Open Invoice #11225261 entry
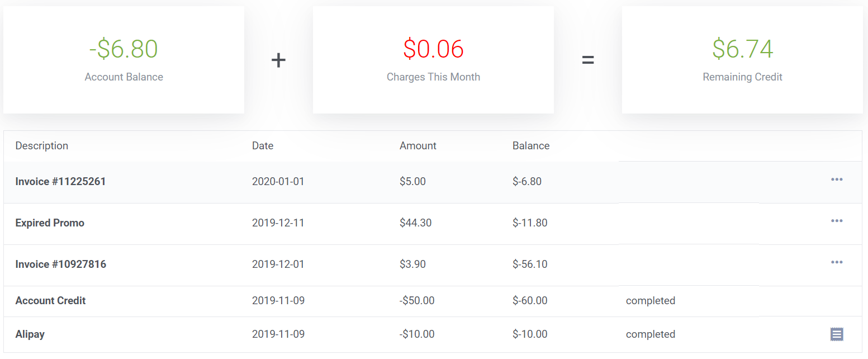This screenshot has width=868, height=359. [60, 182]
